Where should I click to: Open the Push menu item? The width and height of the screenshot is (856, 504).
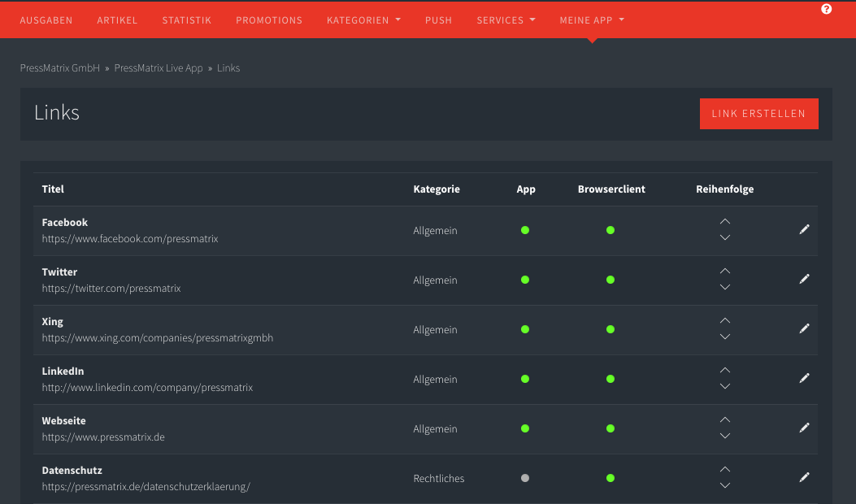point(438,20)
